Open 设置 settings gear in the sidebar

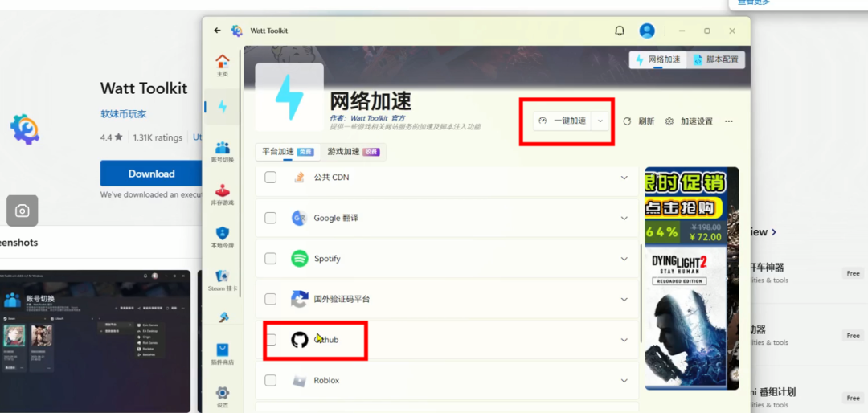coord(222,397)
